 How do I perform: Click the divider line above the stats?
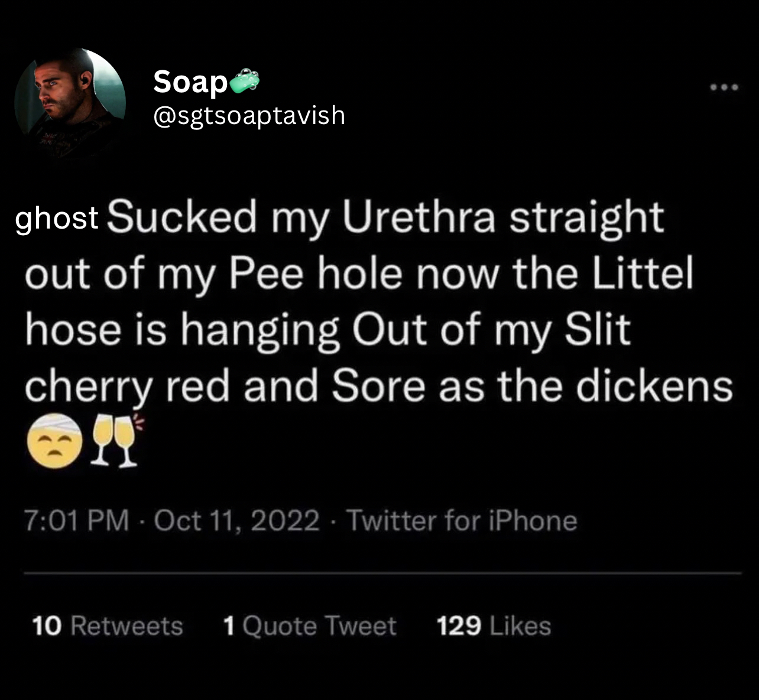pyautogui.click(x=382, y=573)
